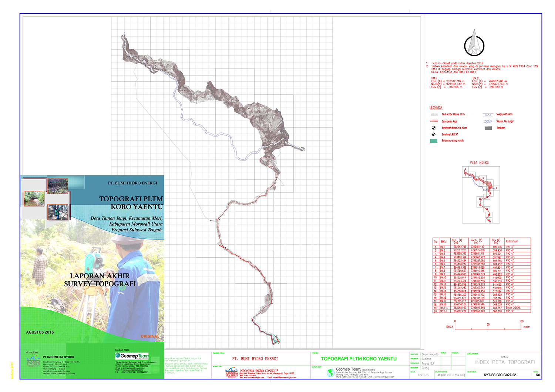Click the north arrow compass symbol
555x392 pixels.
474,43
